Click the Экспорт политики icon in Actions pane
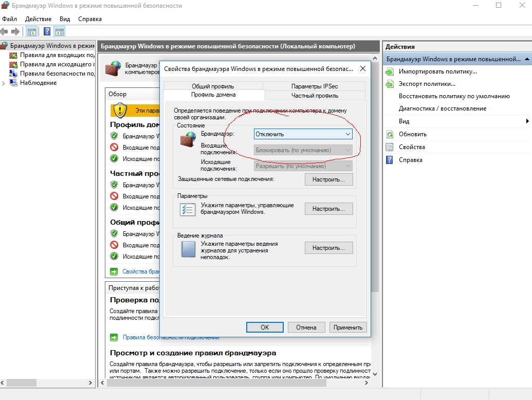532x400 pixels. 390,84
